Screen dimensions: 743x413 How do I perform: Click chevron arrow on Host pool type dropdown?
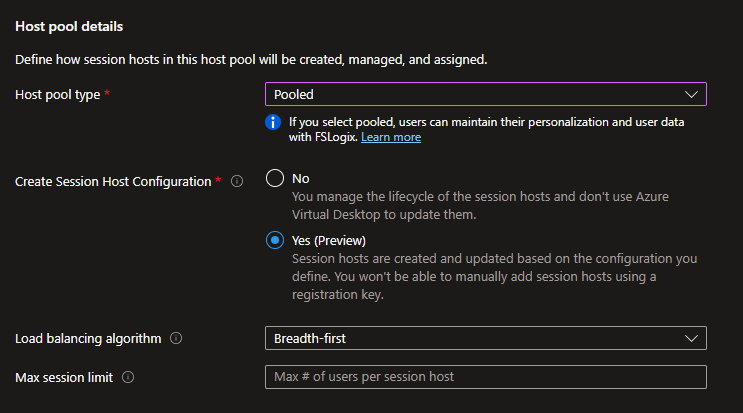tap(691, 94)
